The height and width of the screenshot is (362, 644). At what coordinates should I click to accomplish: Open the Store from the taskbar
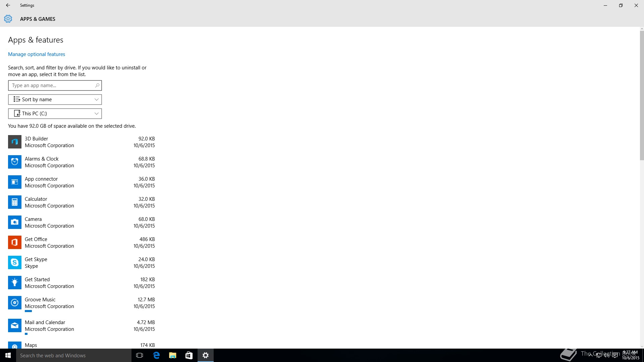(x=189, y=355)
